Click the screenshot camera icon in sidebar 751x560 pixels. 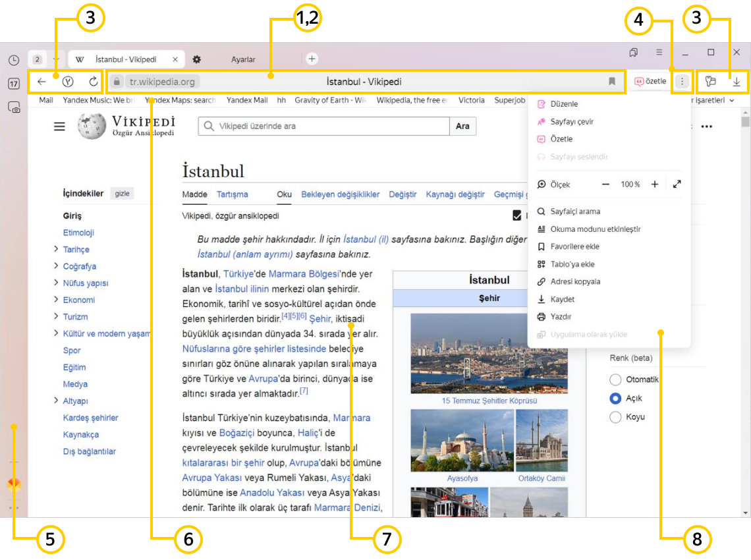(14, 108)
